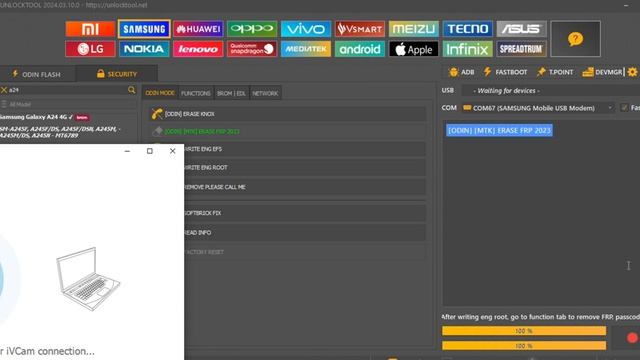
Task: Run [ODIN] [MTK] ERASE FRP 2023
Action: tap(287, 131)
